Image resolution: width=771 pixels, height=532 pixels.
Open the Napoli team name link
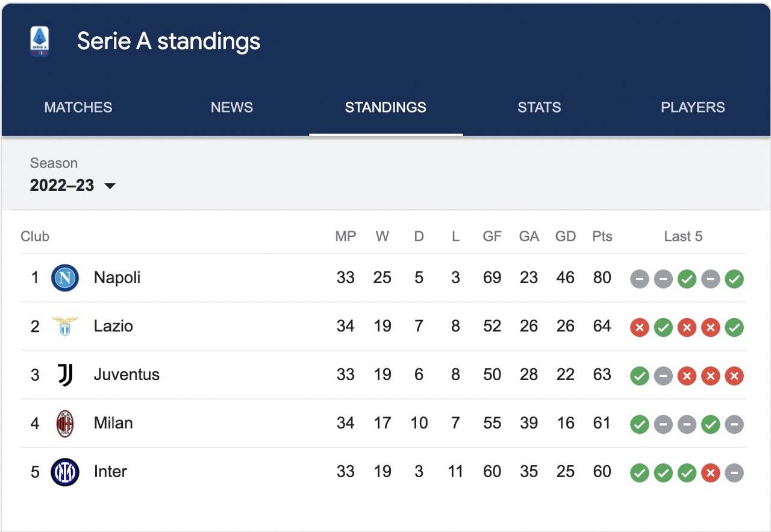click(117, 278)
